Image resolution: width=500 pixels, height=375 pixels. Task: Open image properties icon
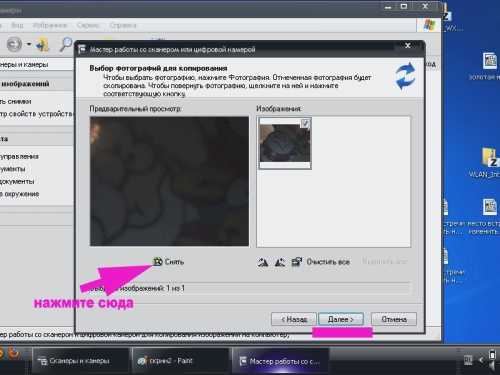(x=297, y=262)
